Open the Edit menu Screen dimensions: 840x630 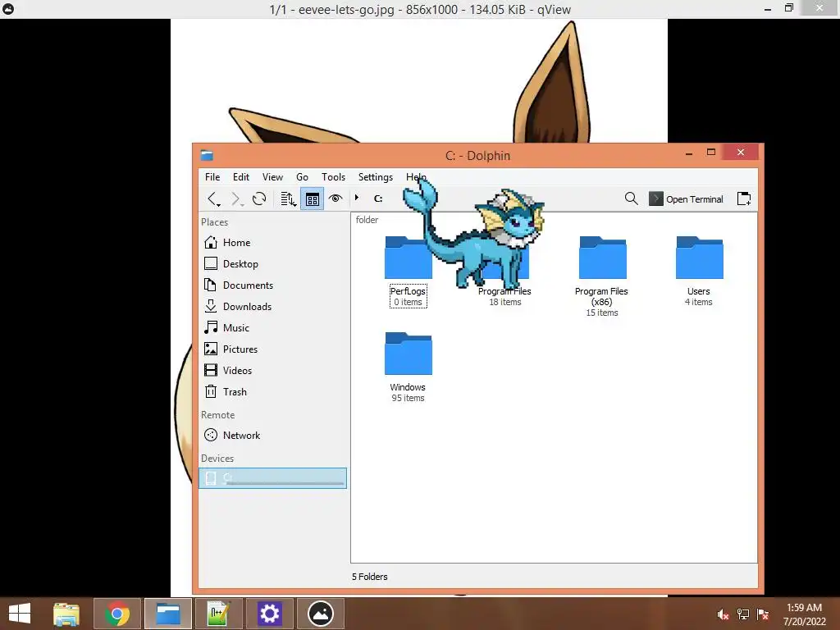coord(241,177)
